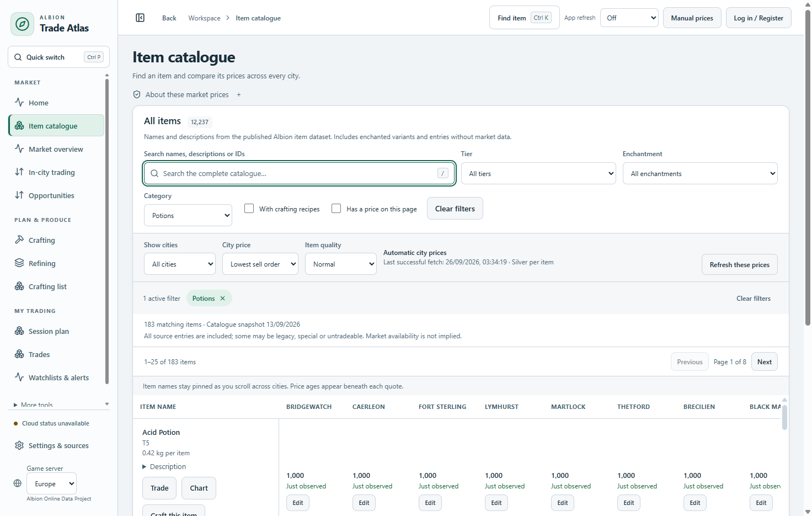Viewport: 812px width, 516px height.
Task: Click the shield icon beside About these market prices
Action: click(x=137, y=94)
